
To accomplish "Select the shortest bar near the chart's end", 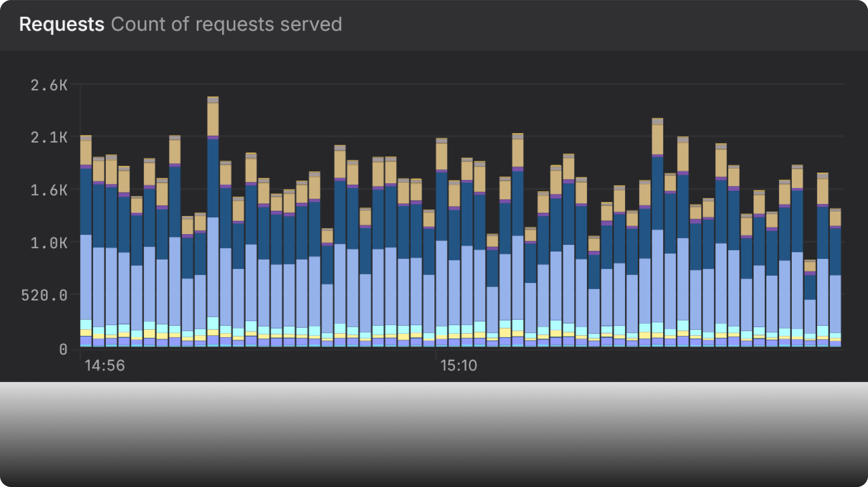I will click(810, 303).
